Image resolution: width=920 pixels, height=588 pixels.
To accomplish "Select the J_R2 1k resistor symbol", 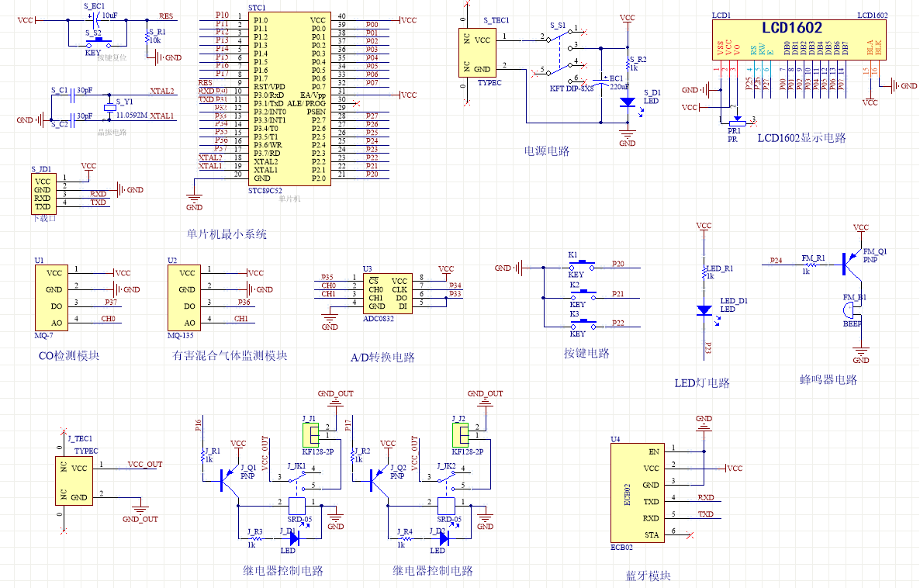I will 353,455.
